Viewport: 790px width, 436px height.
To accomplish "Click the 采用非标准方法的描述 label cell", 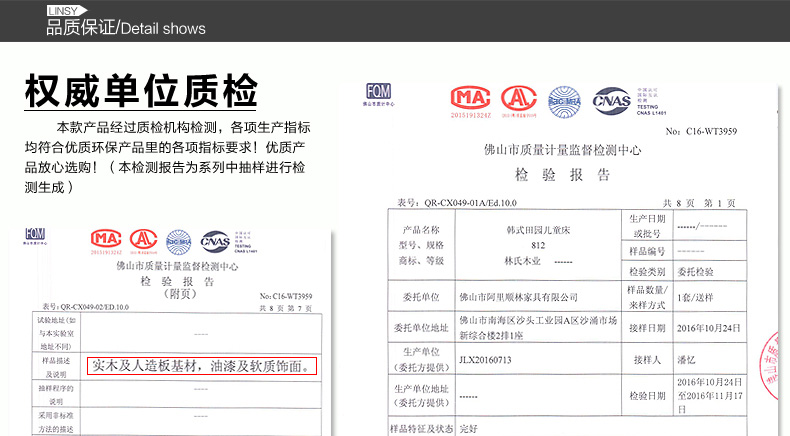I will click(x=56, y=422).
